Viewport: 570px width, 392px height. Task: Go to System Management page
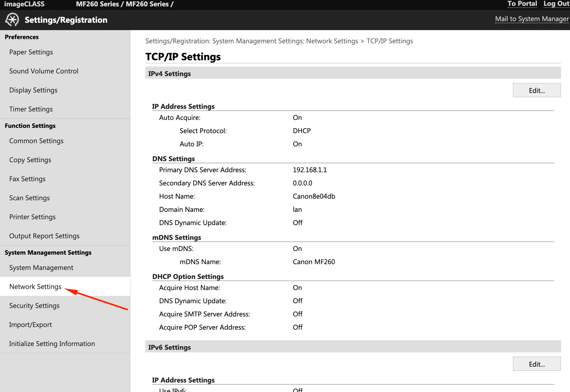pyautogui.click(x=41, y=268)
